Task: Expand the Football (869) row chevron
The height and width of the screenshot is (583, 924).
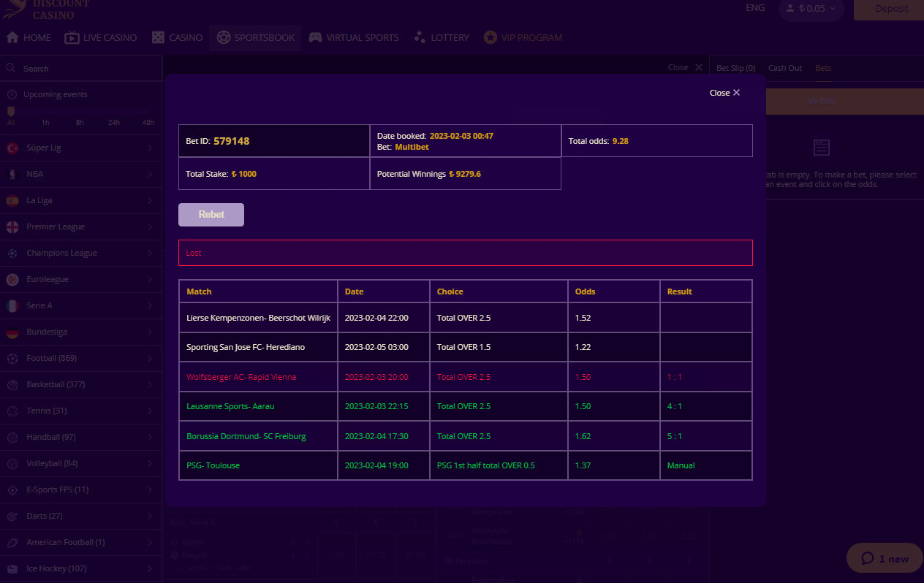Action: 150,358
